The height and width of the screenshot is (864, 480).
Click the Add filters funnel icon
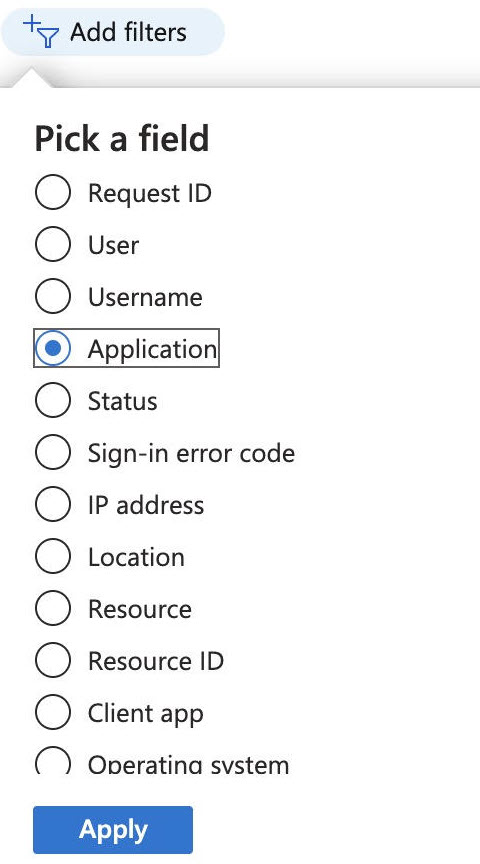click(x=41, y=32)
